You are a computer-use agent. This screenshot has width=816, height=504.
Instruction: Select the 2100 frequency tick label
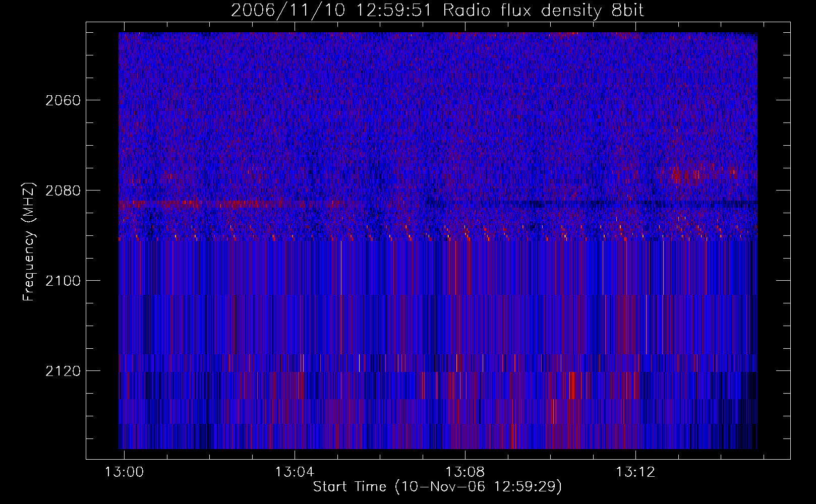click(63, 281)
